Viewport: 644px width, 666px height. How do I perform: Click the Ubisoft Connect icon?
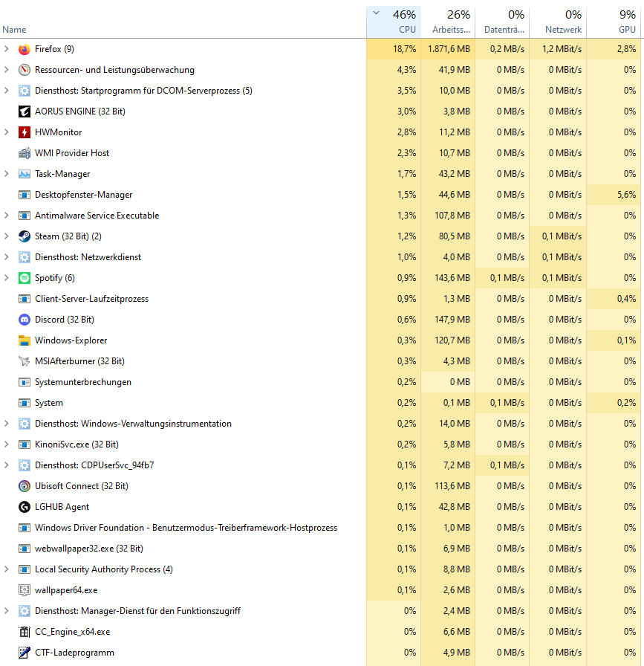[x=25, y=486]
